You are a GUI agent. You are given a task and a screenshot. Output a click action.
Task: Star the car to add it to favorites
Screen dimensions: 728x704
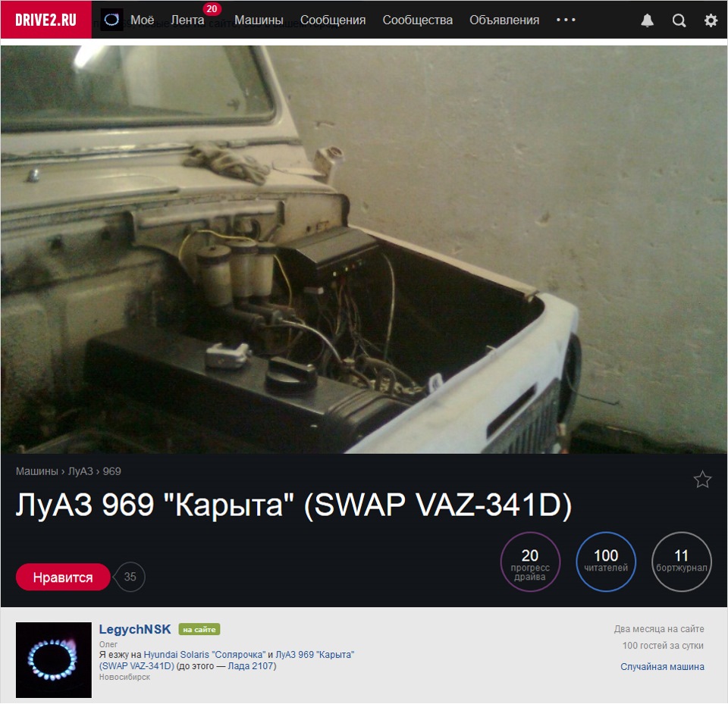(x=703, y=479)
